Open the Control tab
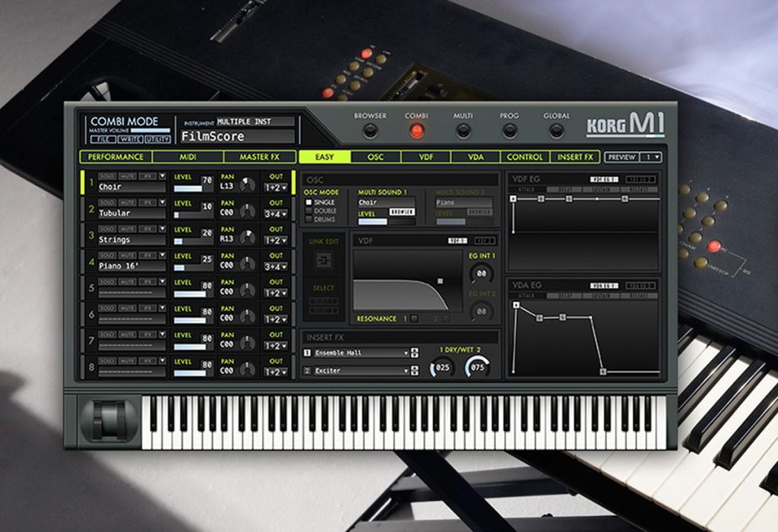This screenshot has height=532, width=778. click(x=525, y=157)
